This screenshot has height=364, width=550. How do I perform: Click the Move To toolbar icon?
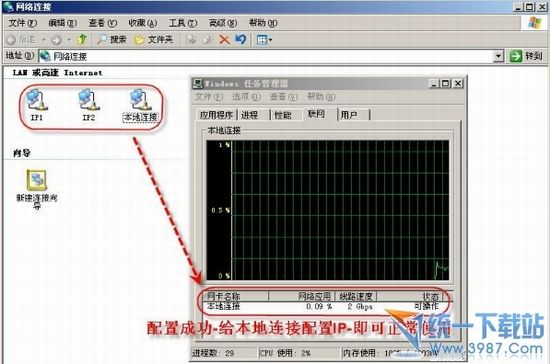pos(191,40)
